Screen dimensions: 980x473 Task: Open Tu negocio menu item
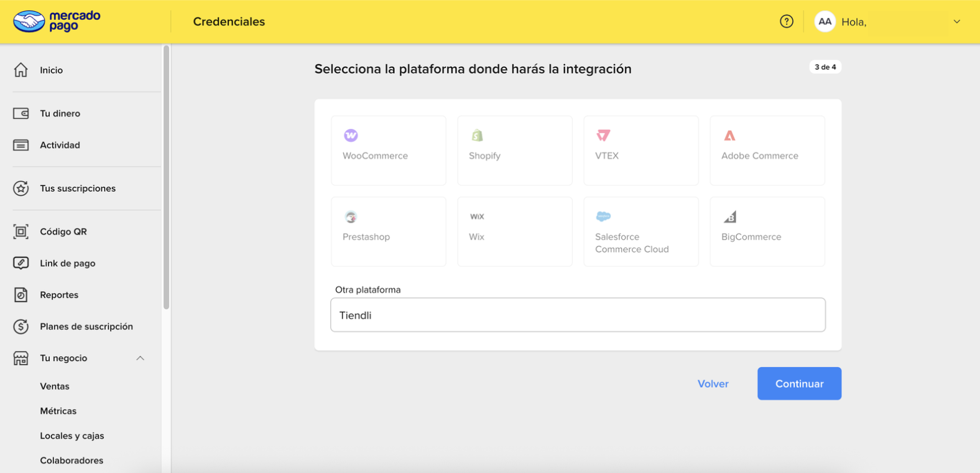[x=63, y=358]
